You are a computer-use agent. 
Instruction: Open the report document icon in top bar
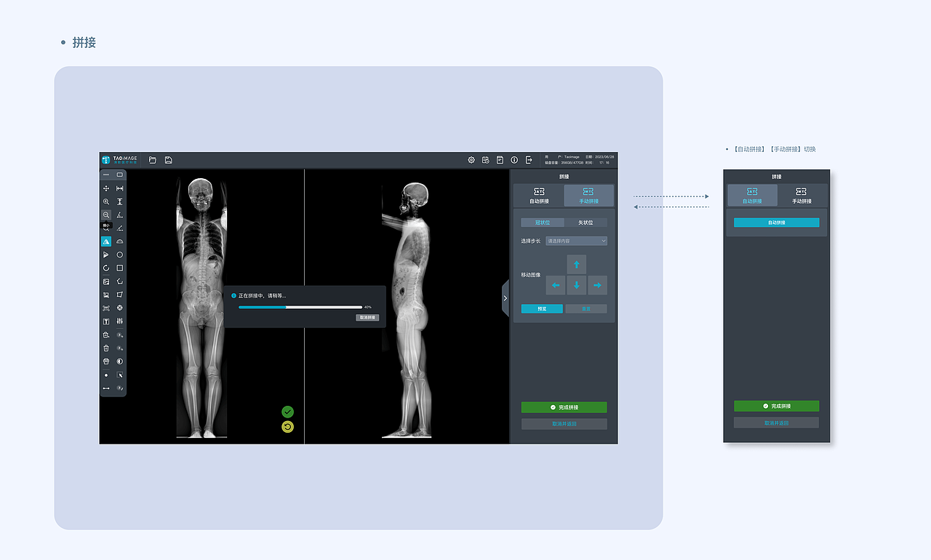[x=500, y=160]
